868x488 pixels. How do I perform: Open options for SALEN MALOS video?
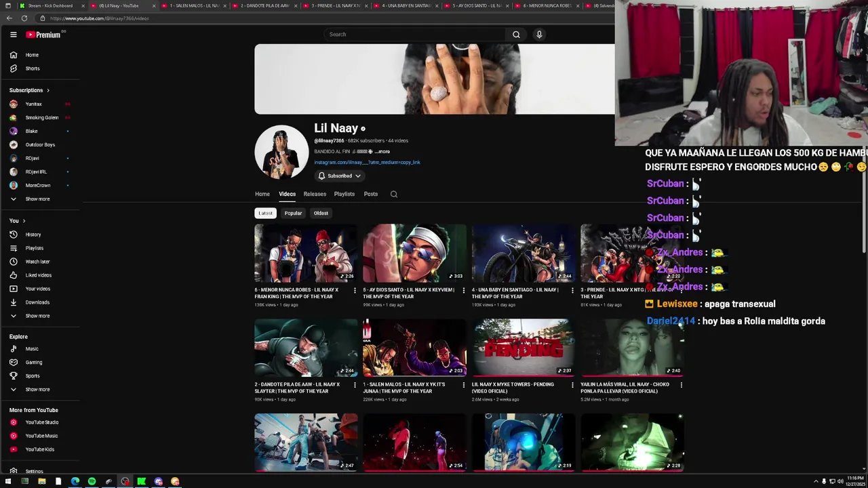(x=464, y=385)
